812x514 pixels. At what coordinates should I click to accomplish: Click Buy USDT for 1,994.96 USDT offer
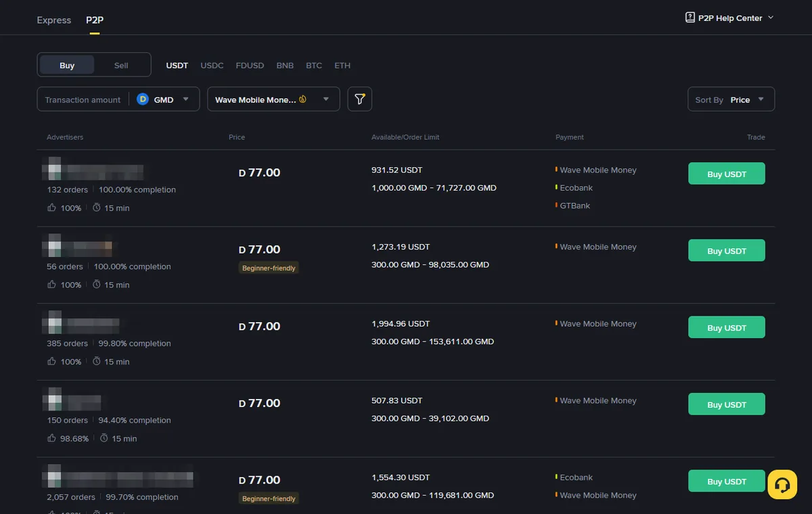[x=727, y=327]
